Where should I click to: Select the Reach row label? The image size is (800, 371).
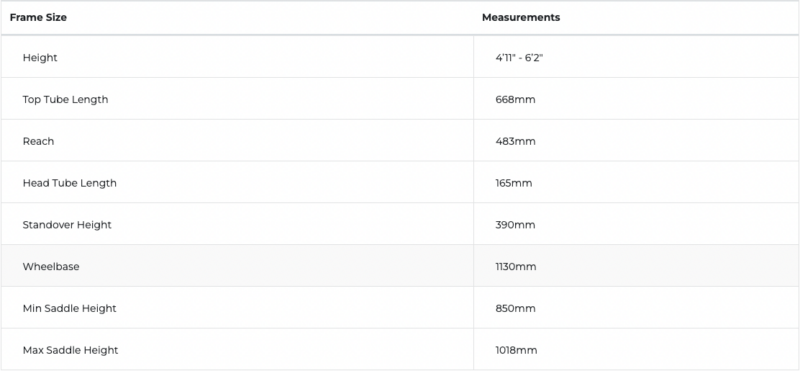click(x=38, y=141)
